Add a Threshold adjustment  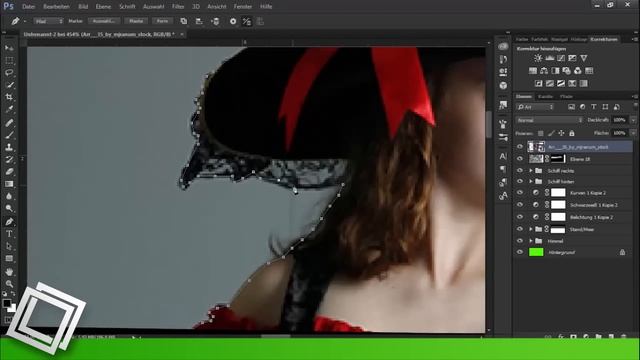(x=561, y=83)
